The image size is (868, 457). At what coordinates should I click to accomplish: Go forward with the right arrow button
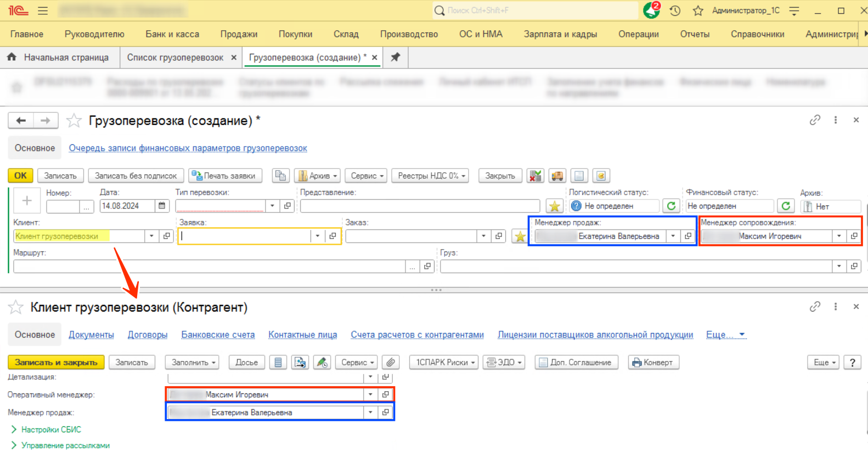click(46, 120)
